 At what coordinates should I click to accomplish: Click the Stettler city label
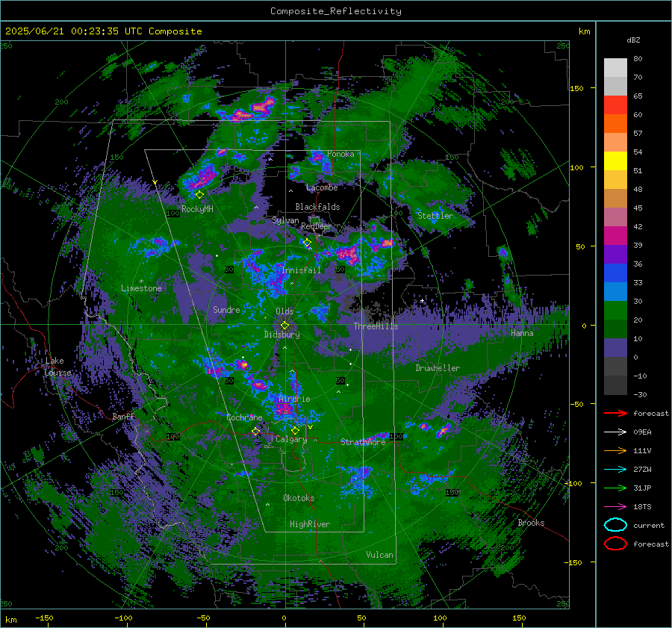435,216
